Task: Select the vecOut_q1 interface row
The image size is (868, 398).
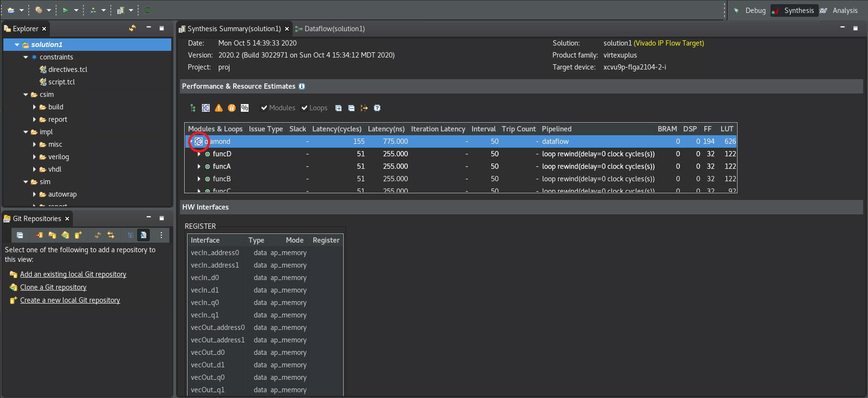Action: point(265,390)
